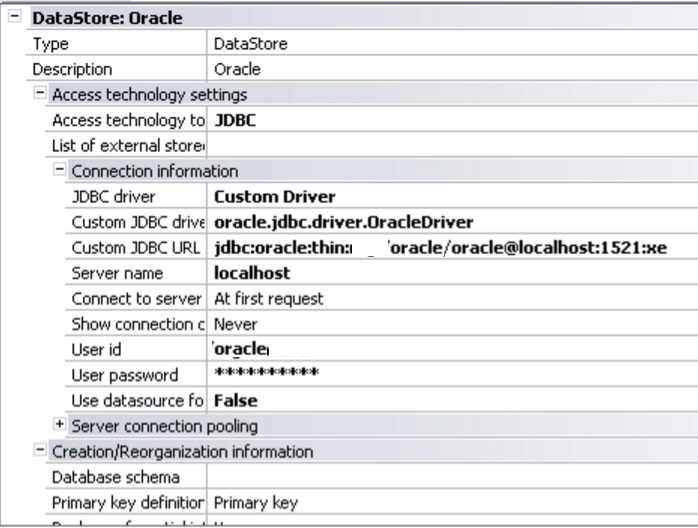698x528 pixels.
Task: Collapse Creation/Reorganization information group
Action: click(38, 452)
